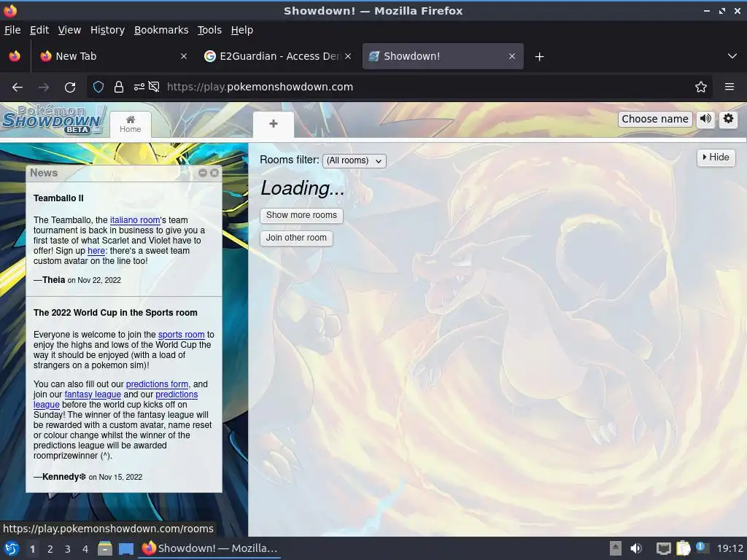This screenshot has width=747, height=560.
Task: Click the tray network monitor icon
Action: [x=663, y=548]
